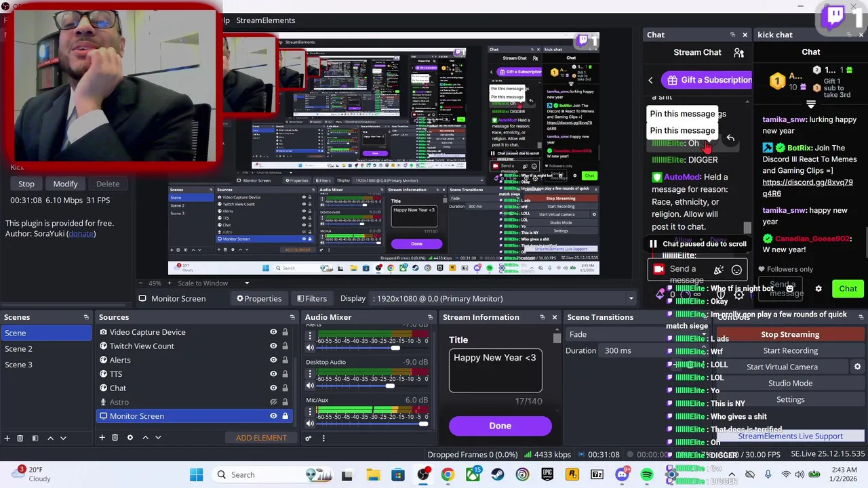Image resolution: width=868 pixels, height=488 pixels.
Task: Move scene down using arrow in Scenes toolbar
Action: click(x=63, y=438)
